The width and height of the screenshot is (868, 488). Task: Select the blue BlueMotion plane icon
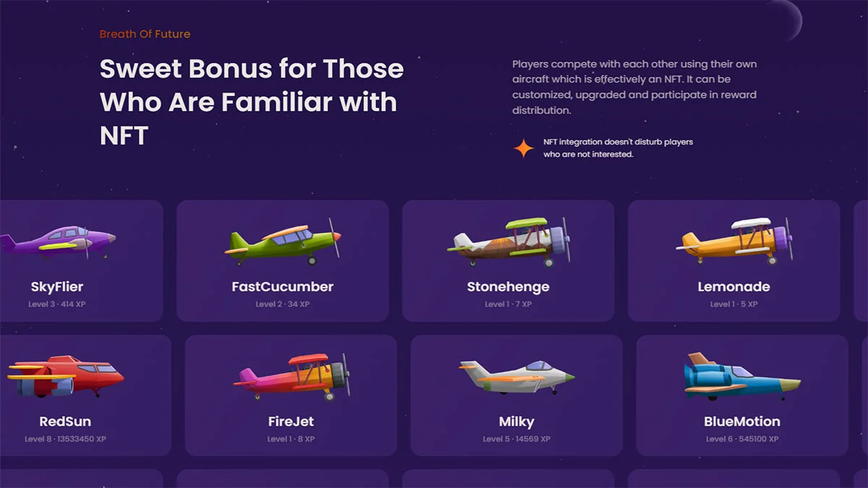pyautogui.click(x=742, y=377)
